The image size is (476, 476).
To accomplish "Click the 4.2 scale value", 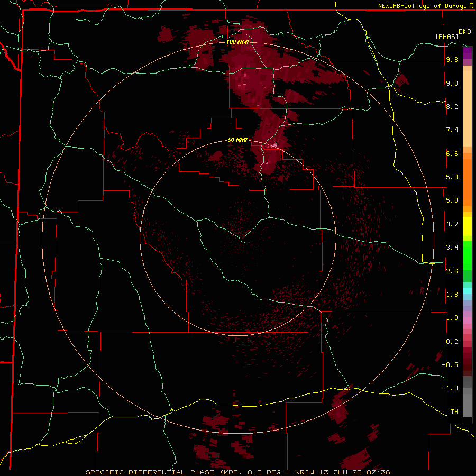I will coord(452,224).
